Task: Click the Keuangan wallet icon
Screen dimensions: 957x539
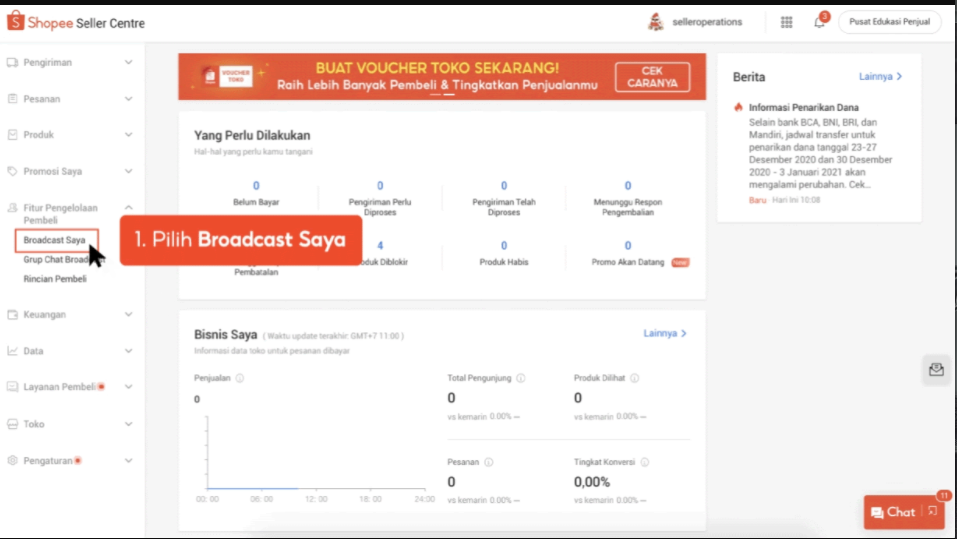Action: click(12, 314)
